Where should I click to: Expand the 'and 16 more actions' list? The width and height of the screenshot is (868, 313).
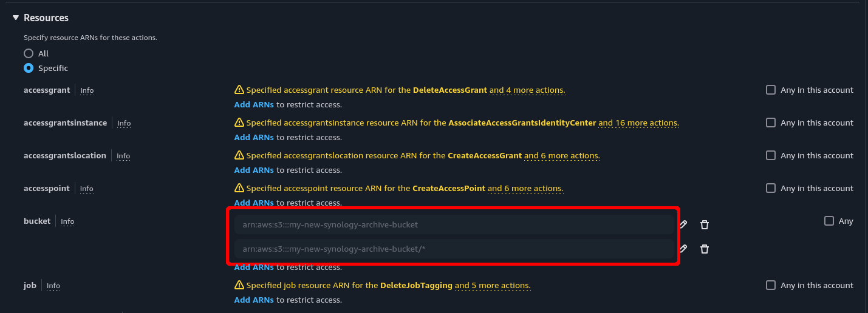(x=638, y=123)
